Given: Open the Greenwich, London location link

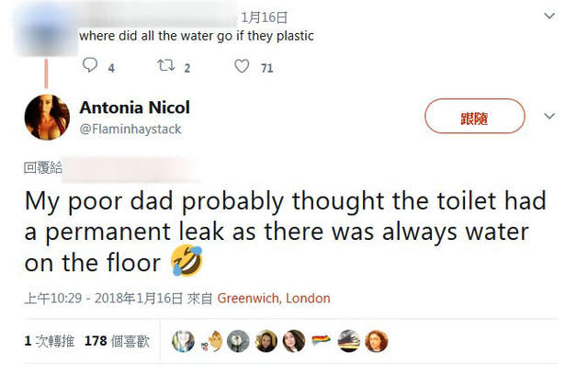Looking at the screenshot, I should [x=274, y=299].
